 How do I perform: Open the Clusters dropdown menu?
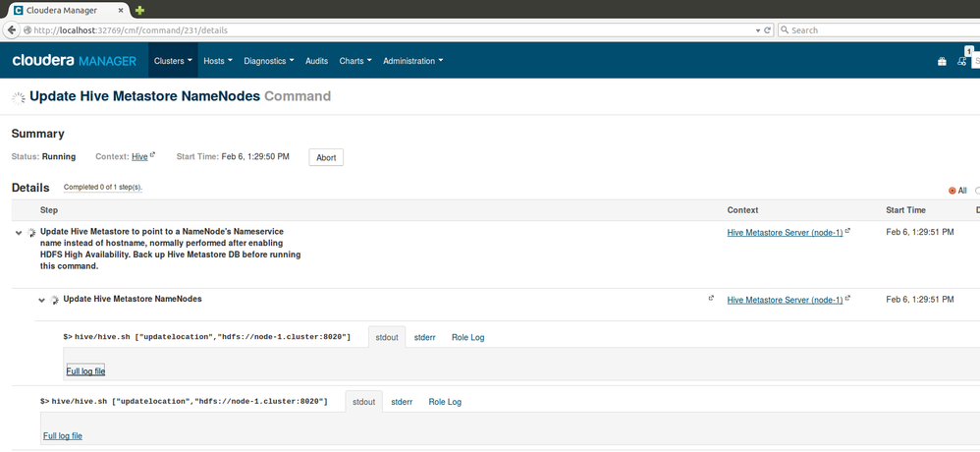[173, 61]
